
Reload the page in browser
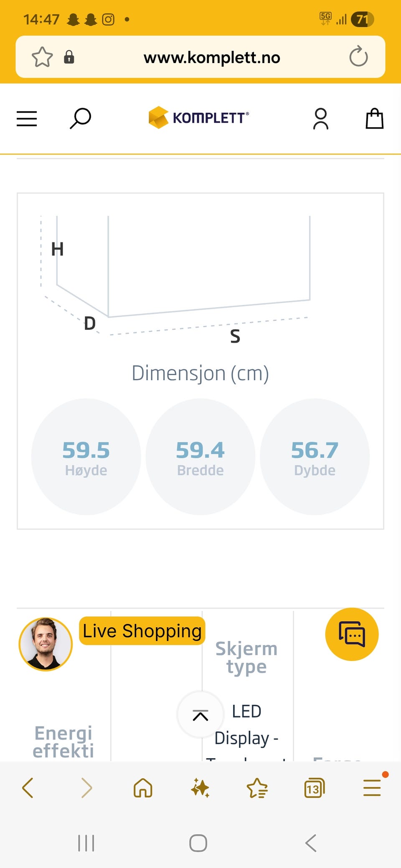(358, 57)
